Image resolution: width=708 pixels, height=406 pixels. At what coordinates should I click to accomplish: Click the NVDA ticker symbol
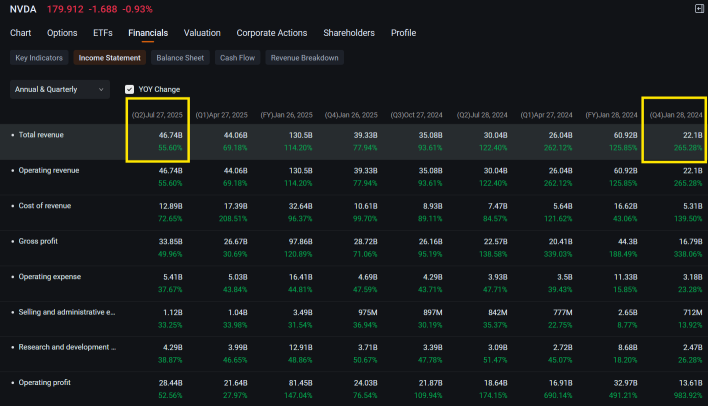click(x=23, y=9)
